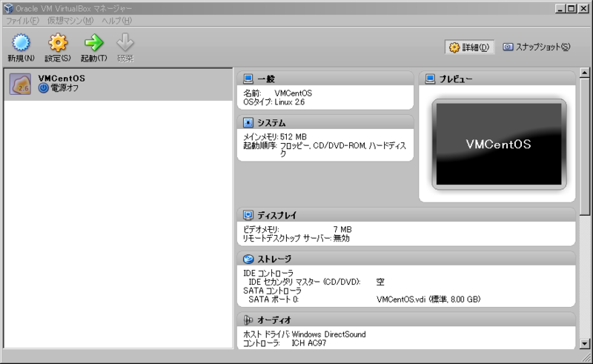
Task: Click the System (システム) chip icon
Action: (x=248, y=122)
